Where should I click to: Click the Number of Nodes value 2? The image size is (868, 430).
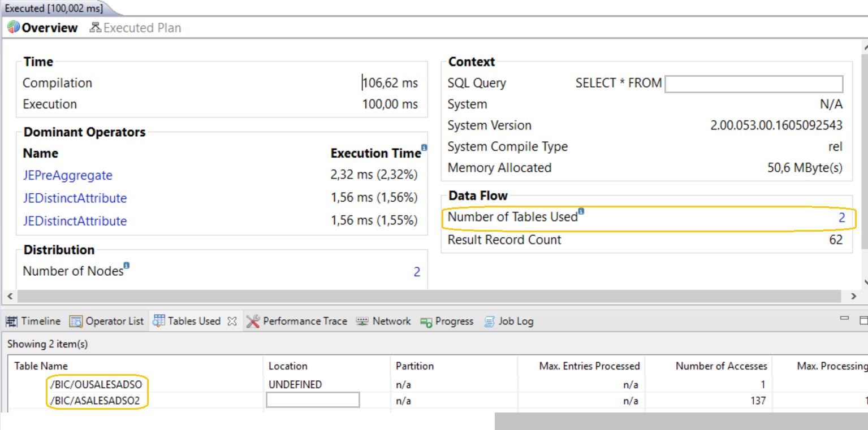coord(417,272)
